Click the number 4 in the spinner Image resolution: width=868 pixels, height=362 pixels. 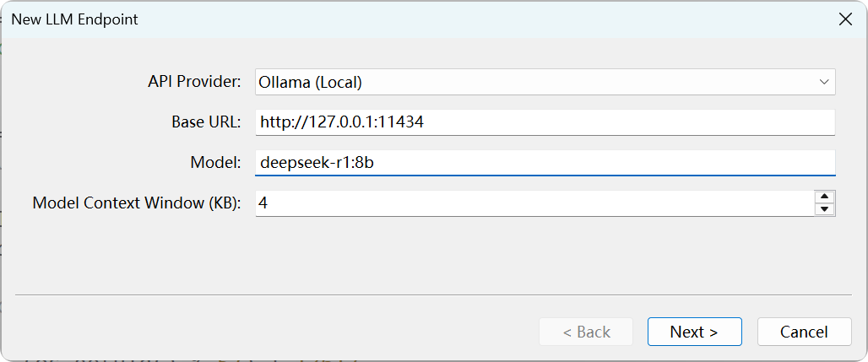263,203
